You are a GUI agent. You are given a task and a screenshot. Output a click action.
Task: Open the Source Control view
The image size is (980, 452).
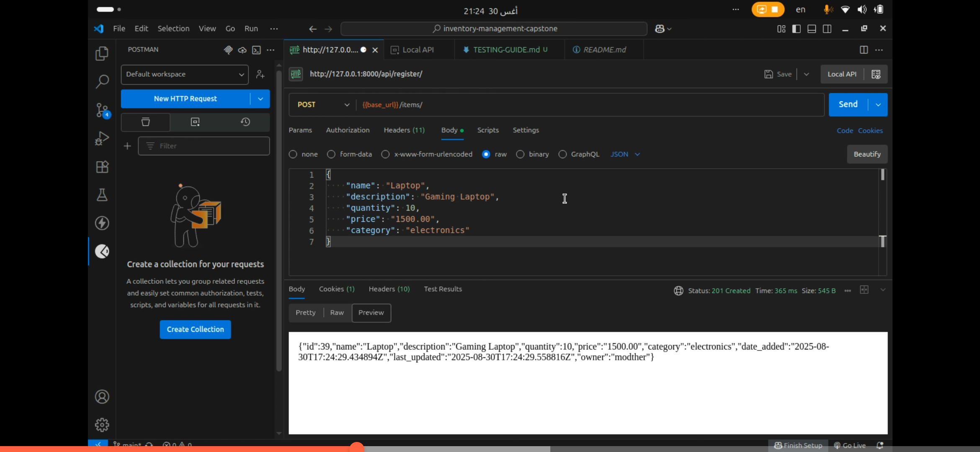102,110
